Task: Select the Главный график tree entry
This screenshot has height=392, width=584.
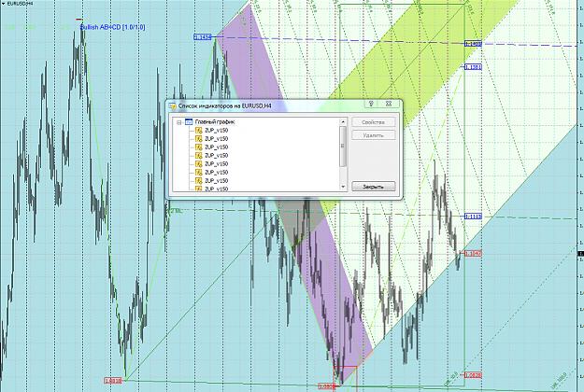Action: (x=215, y=122)
